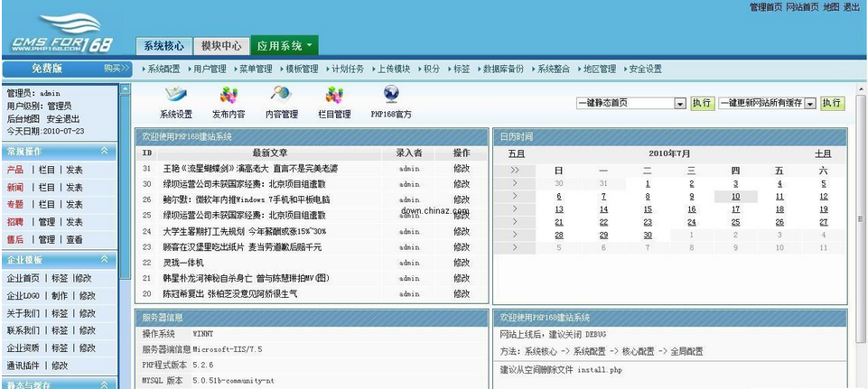Click the 安全退出 link in sidebar
This screenshot has width=868, height=389.
[x=63, y=118]
